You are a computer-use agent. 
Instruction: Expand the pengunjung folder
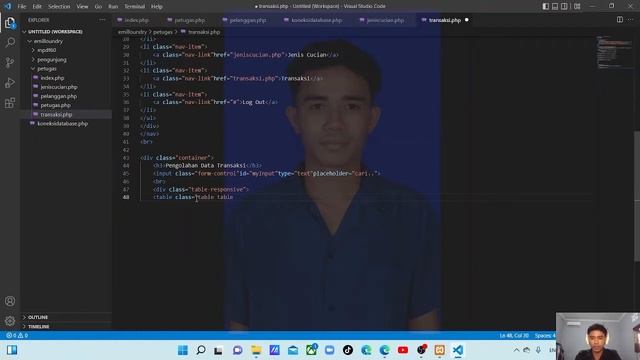(x=51, y=60)
